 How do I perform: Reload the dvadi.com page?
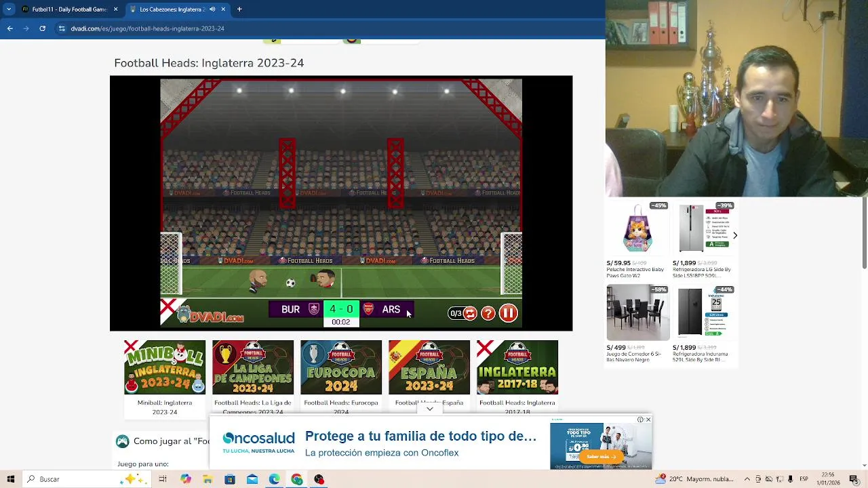[42, 28]
